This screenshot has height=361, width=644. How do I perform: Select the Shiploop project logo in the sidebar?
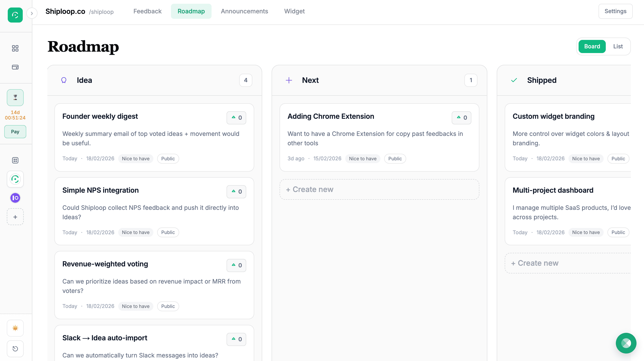click(15, 179)
